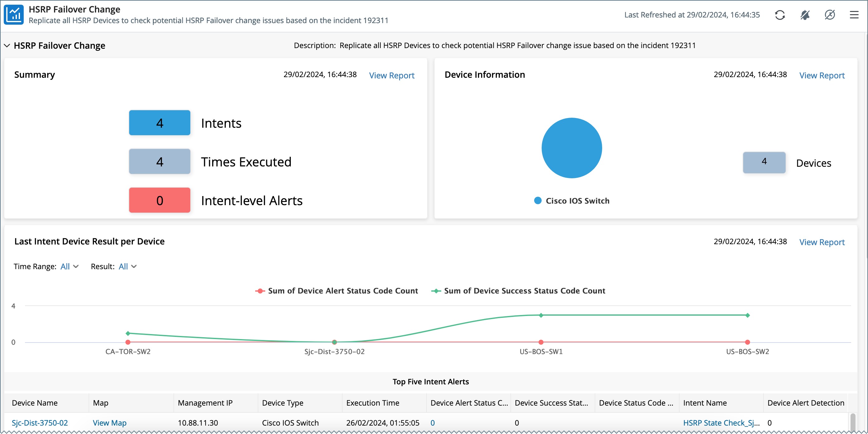The image size is (868, 434).
Task: Toggle the disabled auto-refresh compass icon
Action: (830, 15)
